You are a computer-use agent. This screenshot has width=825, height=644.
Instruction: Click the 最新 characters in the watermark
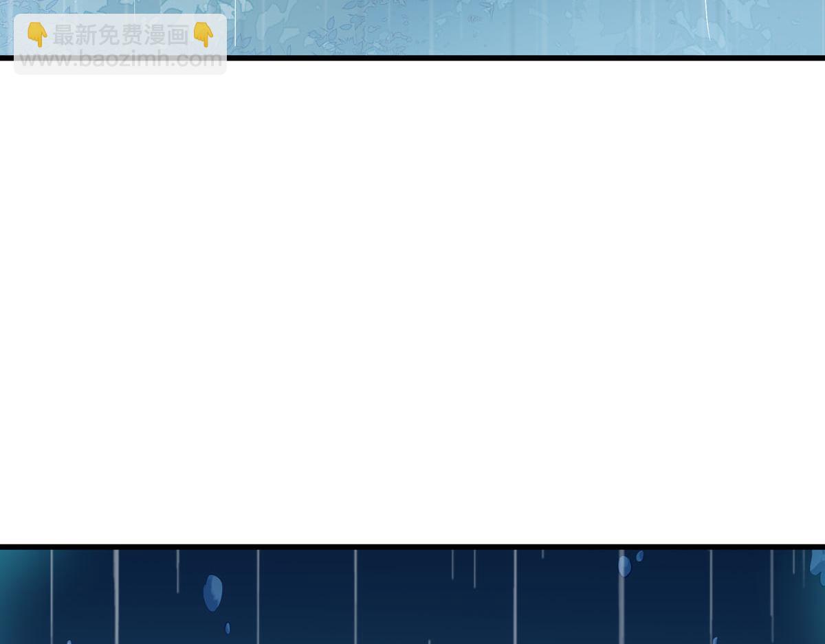75,35
